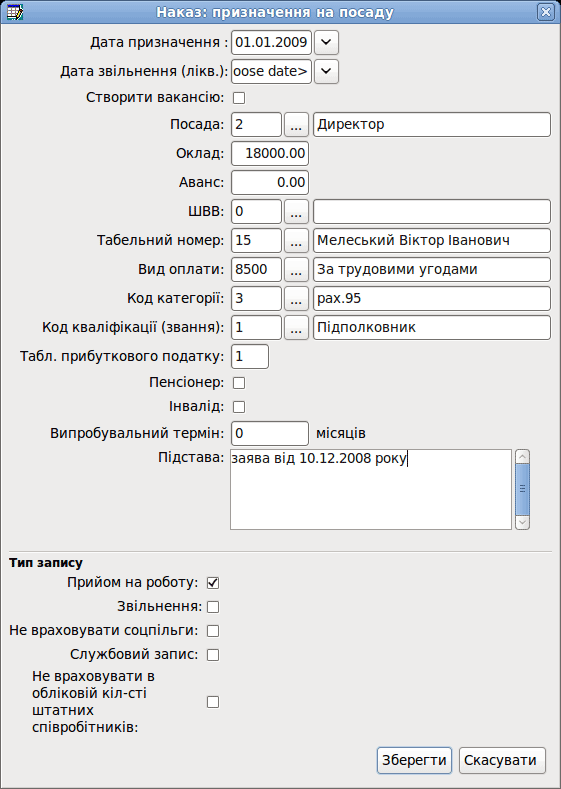Image resolution: width=561 pixels, height=789 pixels.
Task: Check the Пенсіонер checkbox
Action: pyautogui.click(x=239, y=383)
